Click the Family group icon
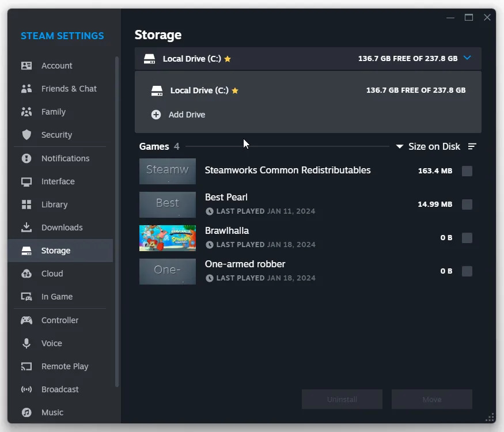The image size is (504, 432). (26, 112)
